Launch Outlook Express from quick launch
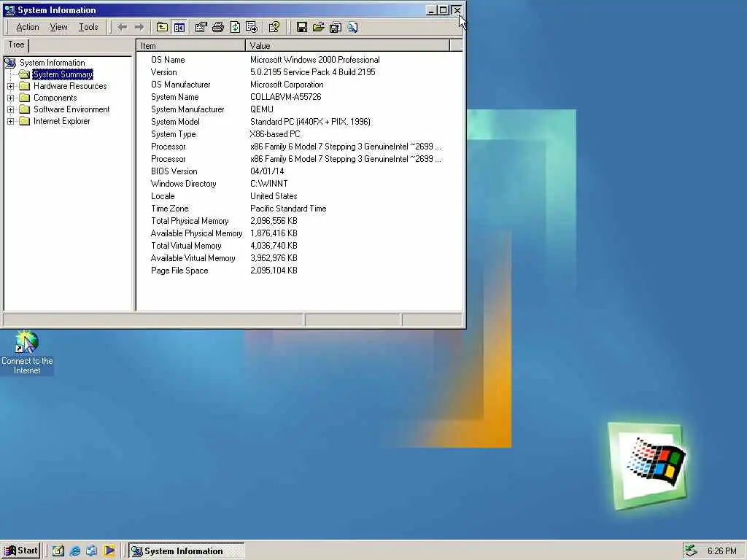Screen dimensions: 747x560 pos(91,551)
